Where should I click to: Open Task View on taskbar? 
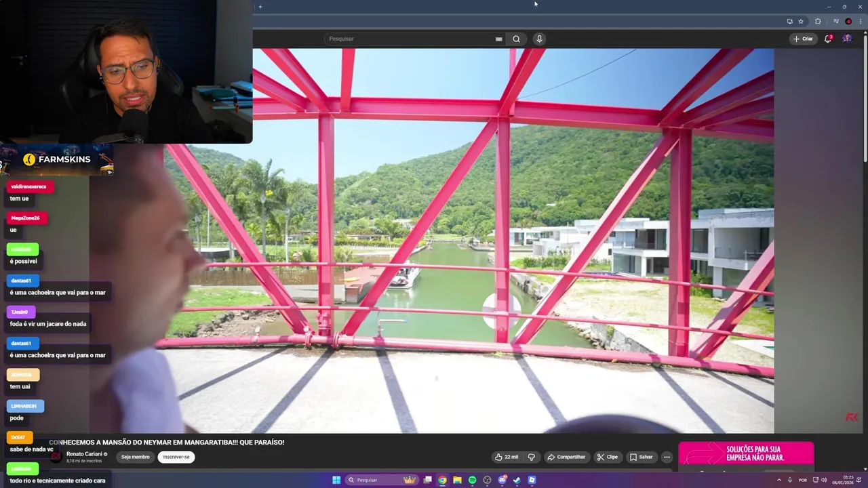(428, 480)
